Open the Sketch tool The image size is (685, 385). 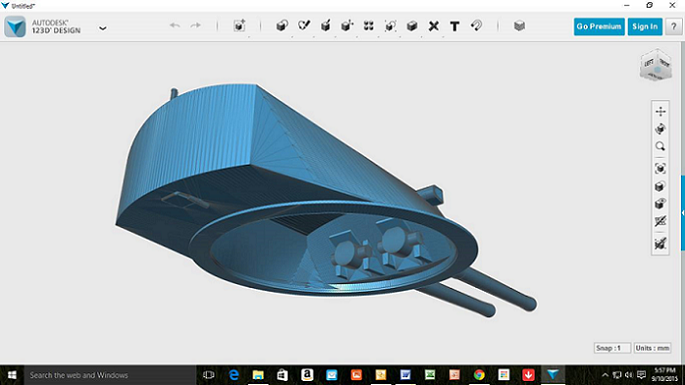(x=304, y=26)
